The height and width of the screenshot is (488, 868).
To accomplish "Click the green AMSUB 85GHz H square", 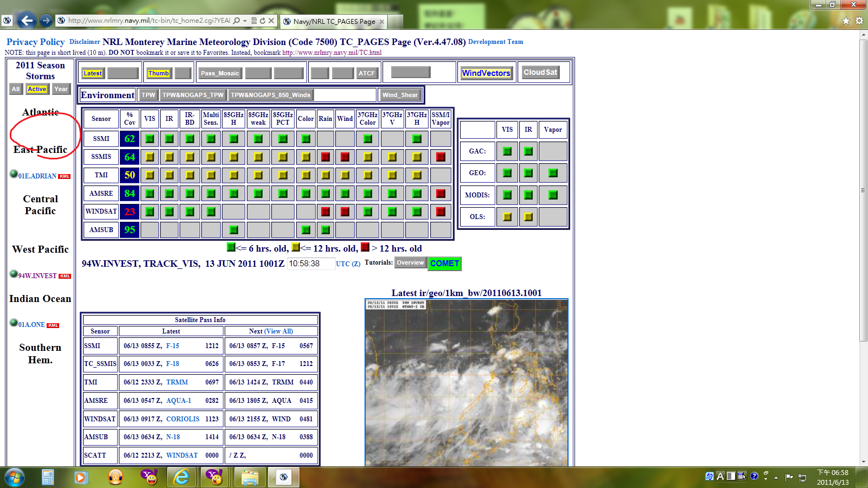I will (x=234, y=230).
